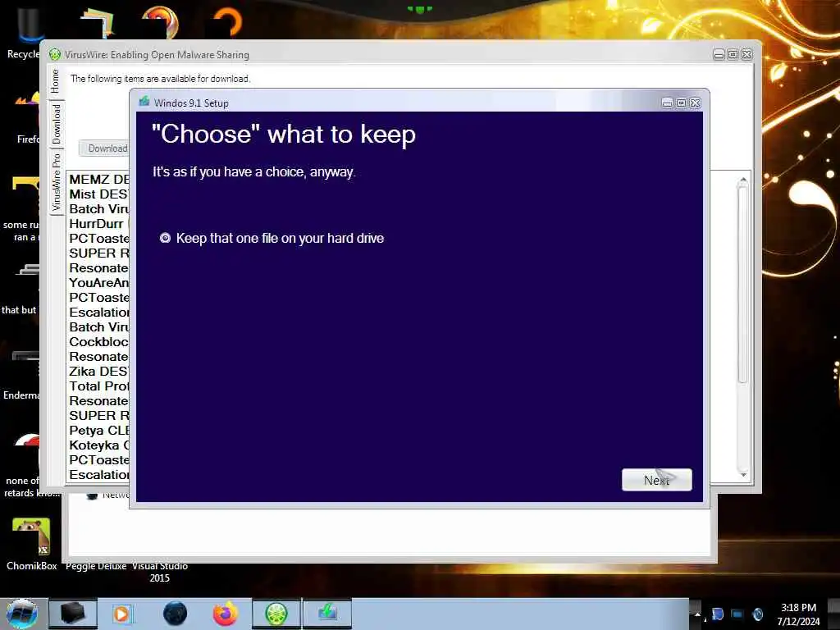
Task: Open the Windows Start orb
Action: click(22, 614)
